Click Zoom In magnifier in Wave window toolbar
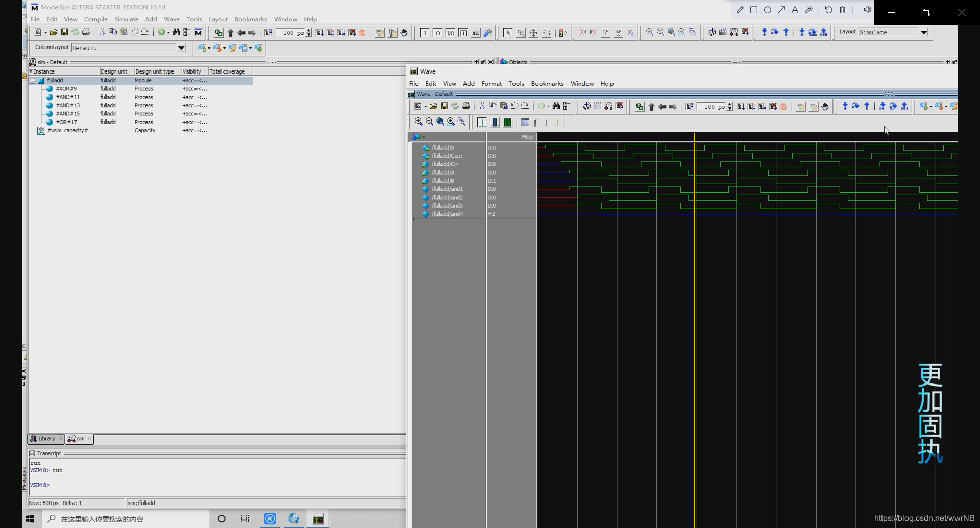 [419, 122]
